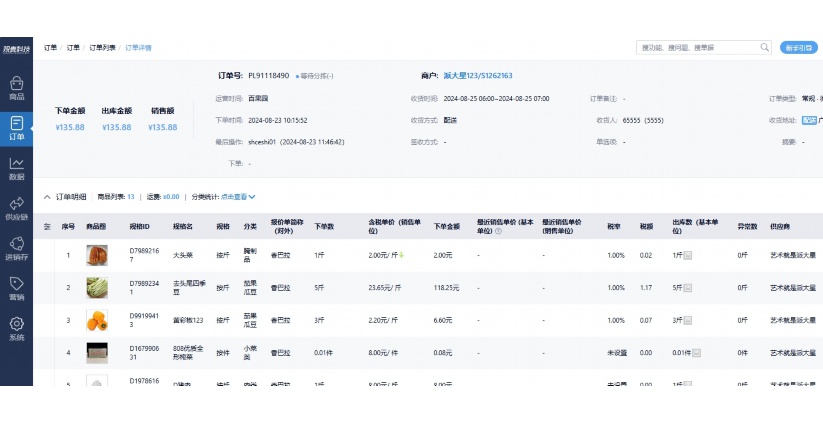Click the 23.65元/斤 unit price cell
The width and height of the screenshot is (823, 423).
tap(385, 288)
